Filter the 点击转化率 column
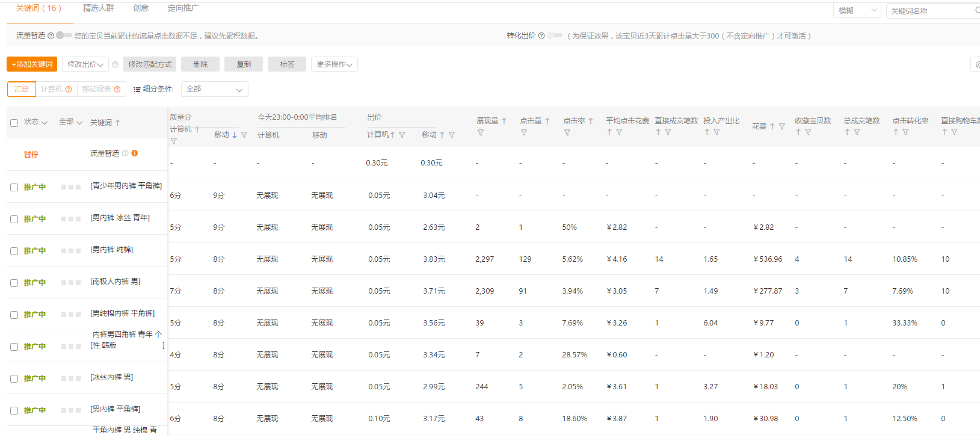The width and height of the screenshot is (980, 435). pos(905,132)
